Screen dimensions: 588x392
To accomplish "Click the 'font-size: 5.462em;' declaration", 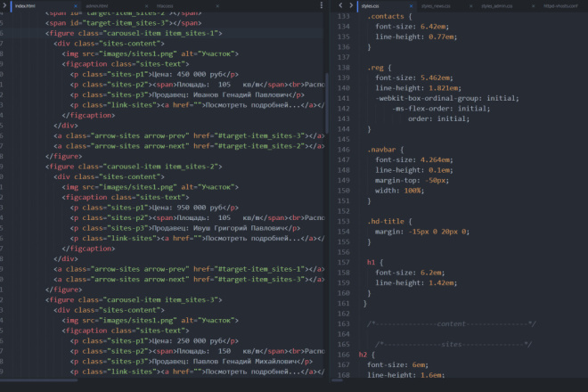I will pos(414,78).
